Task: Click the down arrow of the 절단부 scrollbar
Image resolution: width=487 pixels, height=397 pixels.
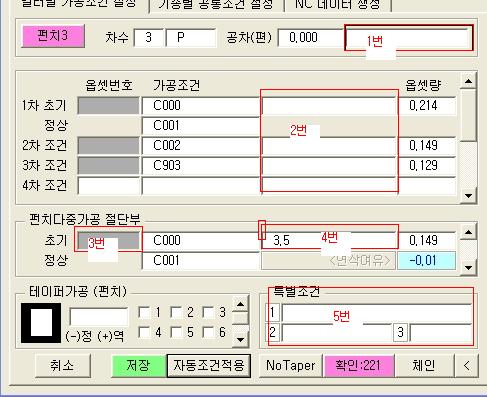Action: (468, 267)
